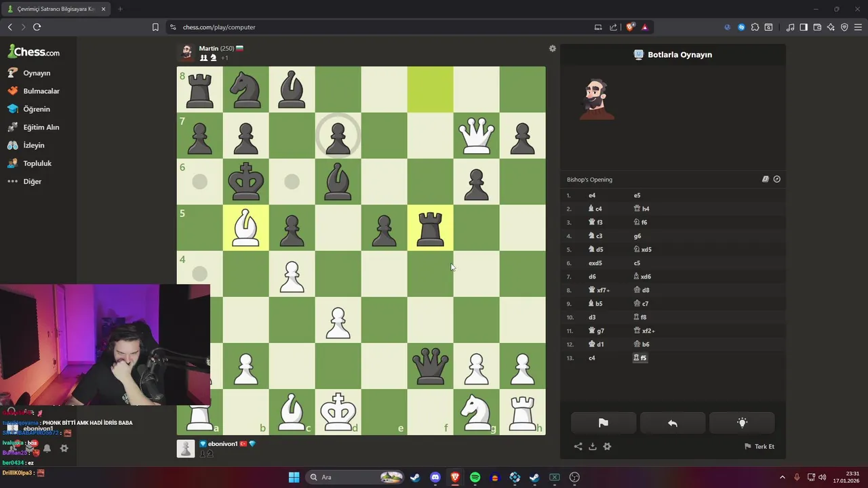
Task: Open Spotify from the taskbar
Action: coord(475,477)
